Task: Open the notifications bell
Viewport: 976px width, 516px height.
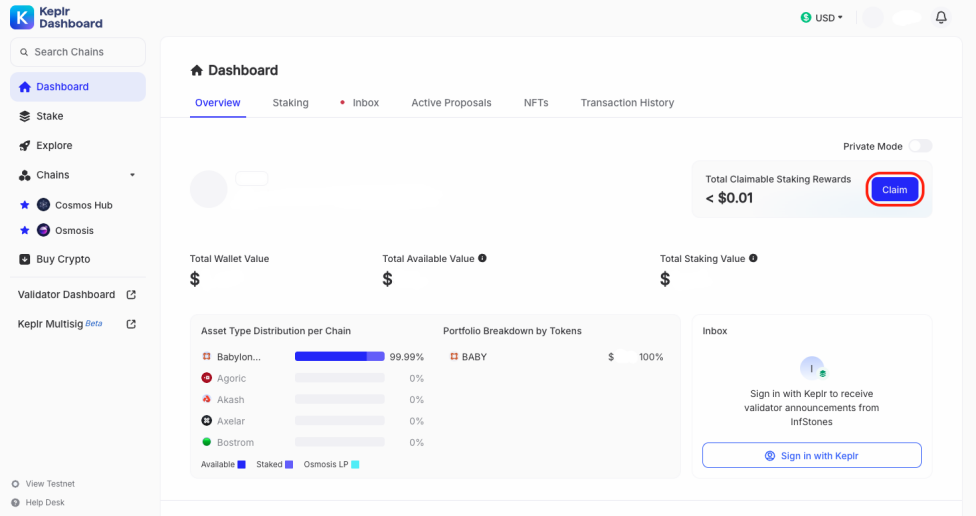Action: point(941,17)
